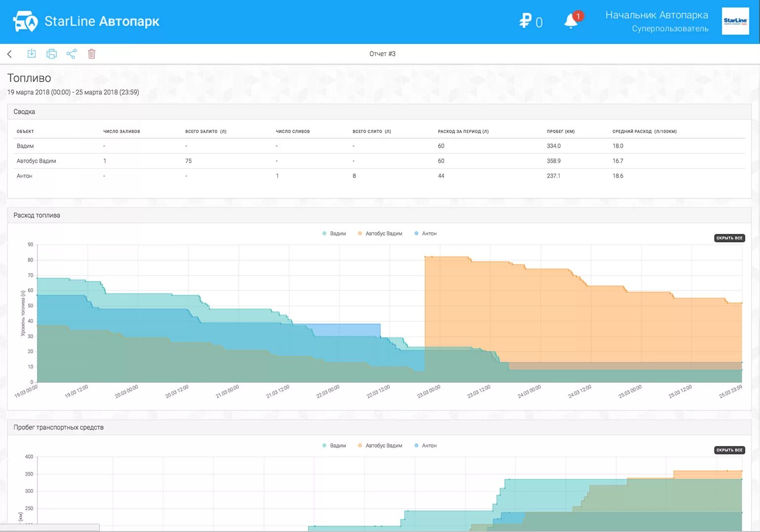Open the StarLine profile avatar thumbnail
The height and width of the screenshot is (532, 760).
pyautogui.click(x=735, y=21)
